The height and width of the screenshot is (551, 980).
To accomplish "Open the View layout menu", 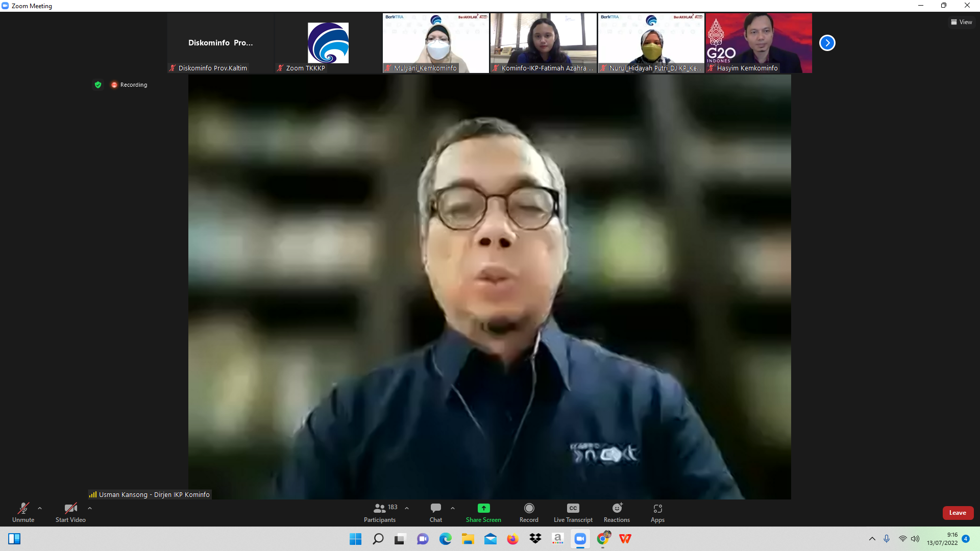I will 961,22.
